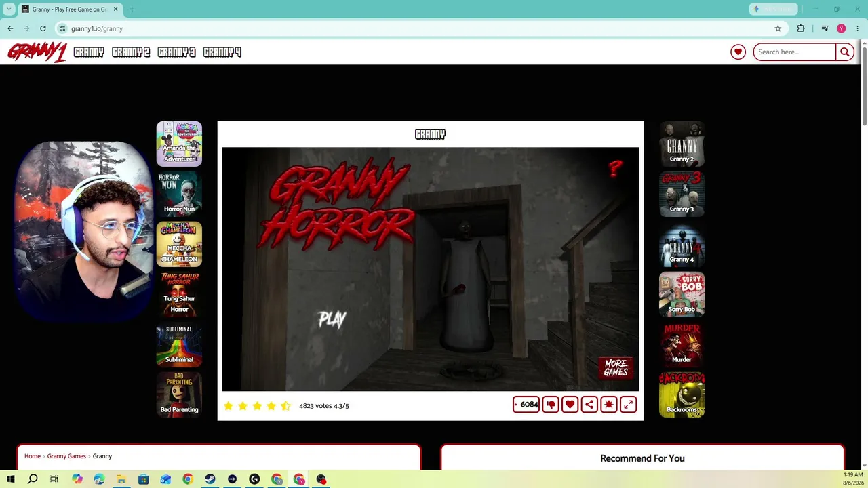
Task: Open Granny 2 in the top navigation bar
Action: [x=131, y=52]
